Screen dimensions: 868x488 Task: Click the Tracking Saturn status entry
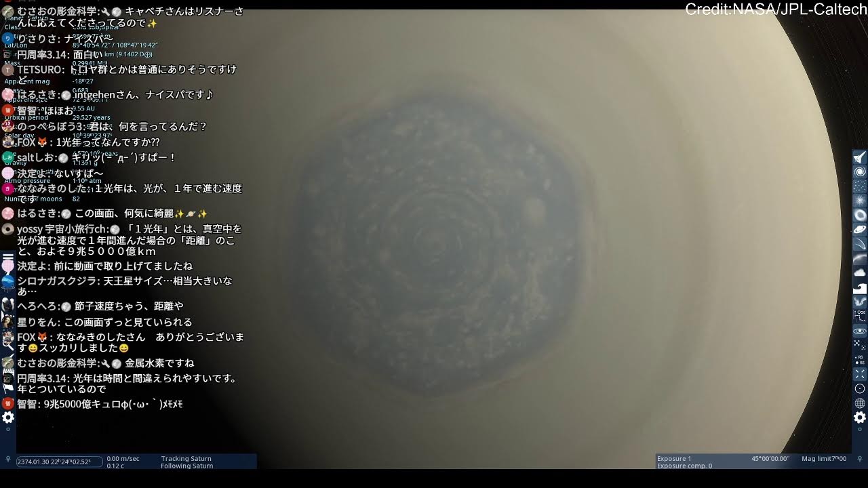(186, 458)
